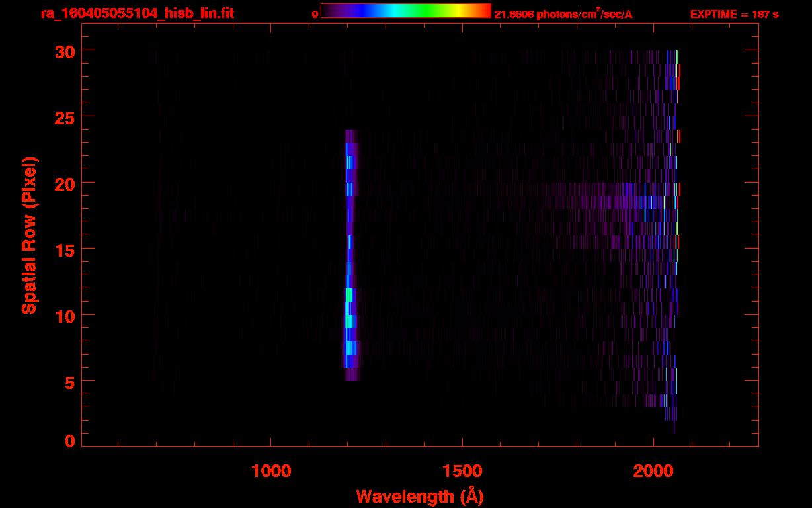Click the Spatial Row (Pixel) axis label

pos(29,235)
